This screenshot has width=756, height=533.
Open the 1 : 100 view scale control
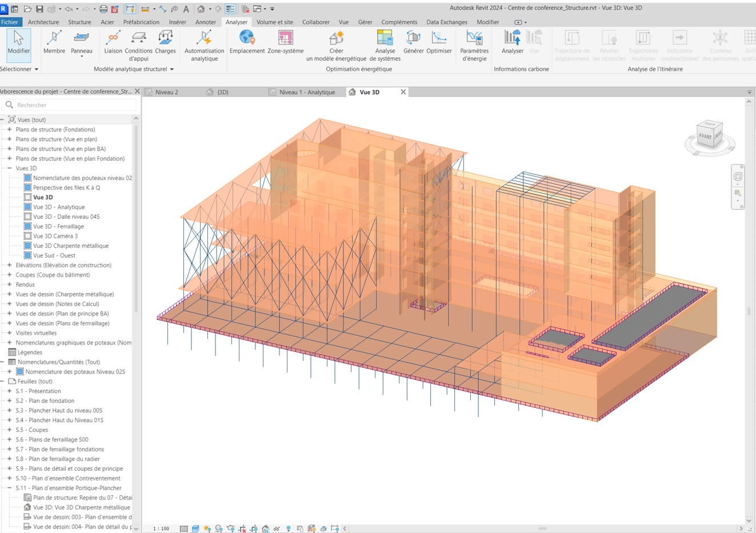click(x=160, y=528)
